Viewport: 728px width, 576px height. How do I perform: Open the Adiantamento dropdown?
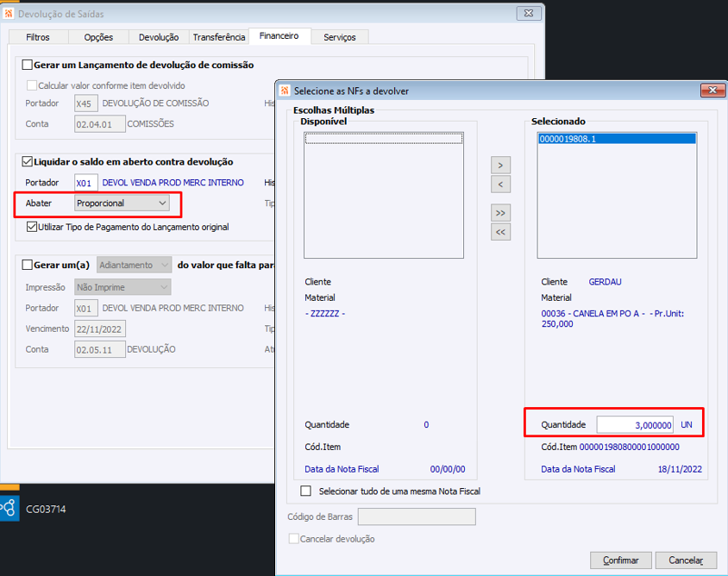point(135,265)
